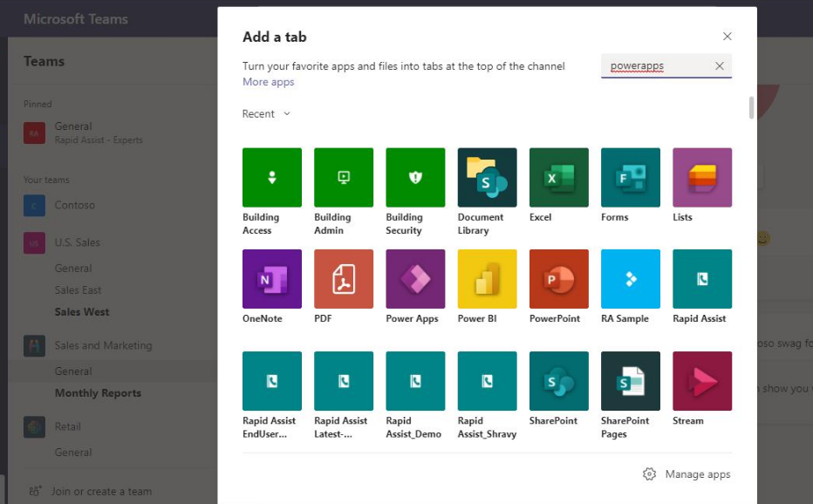Select the RA Sample app tile
The height and width of the screenshot is (504, 813).
coord(631,279)
